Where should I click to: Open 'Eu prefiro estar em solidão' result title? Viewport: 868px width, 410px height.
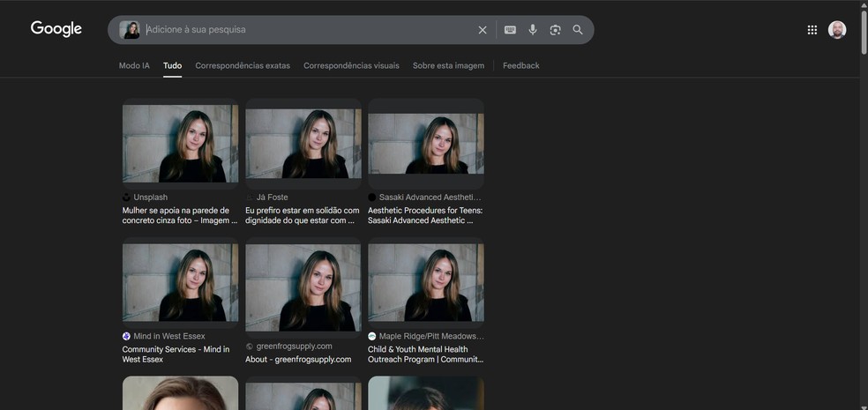point(303,215)
